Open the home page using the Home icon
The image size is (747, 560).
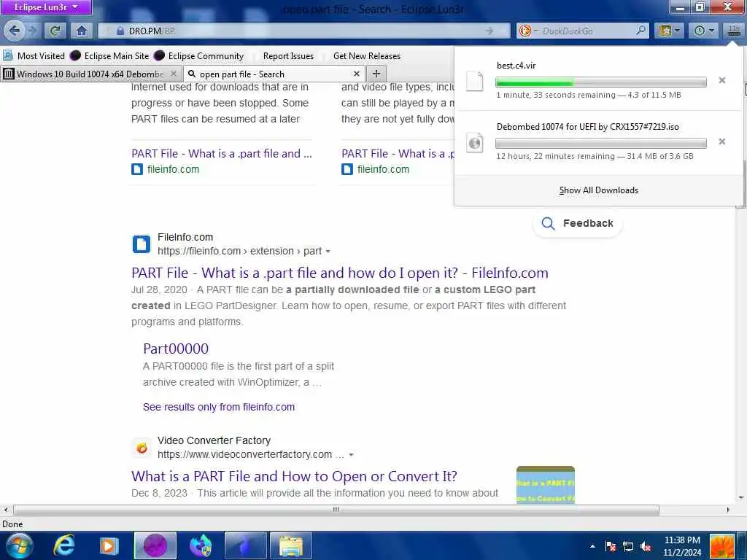(82, 31)
